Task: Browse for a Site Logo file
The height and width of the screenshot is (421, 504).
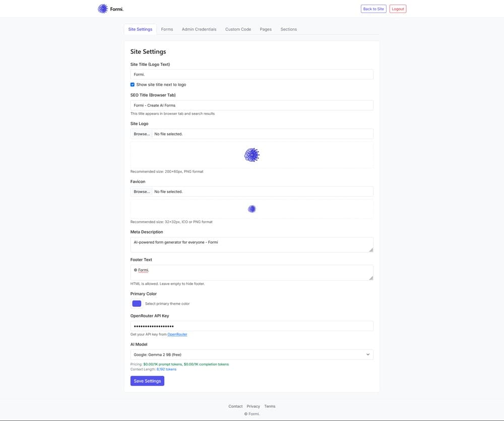Action: [x=141, y=134]
